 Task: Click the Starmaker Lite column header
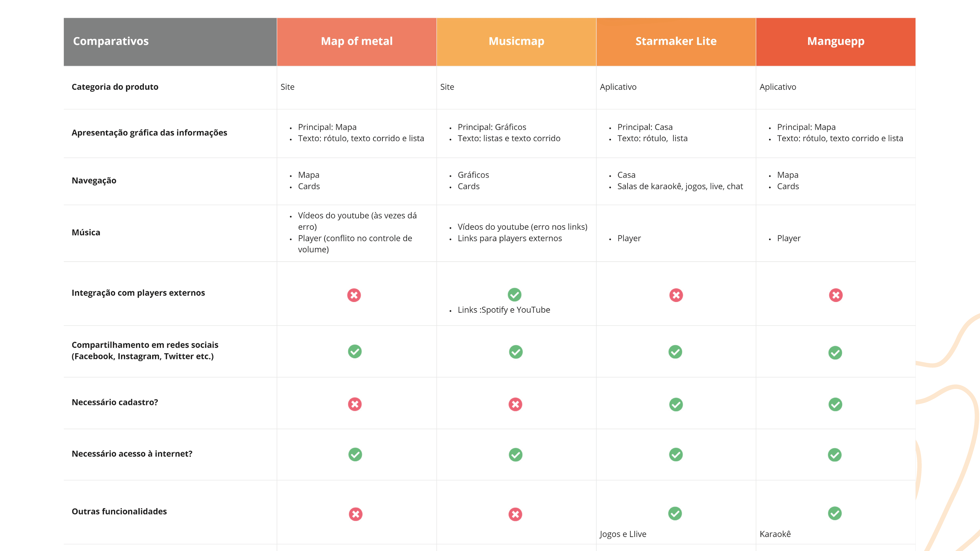point(676,41)
